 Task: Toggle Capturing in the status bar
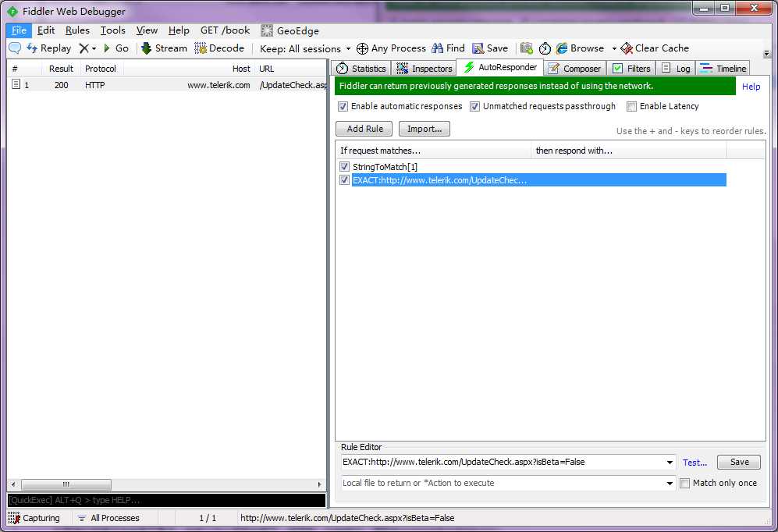pos(34,518)
